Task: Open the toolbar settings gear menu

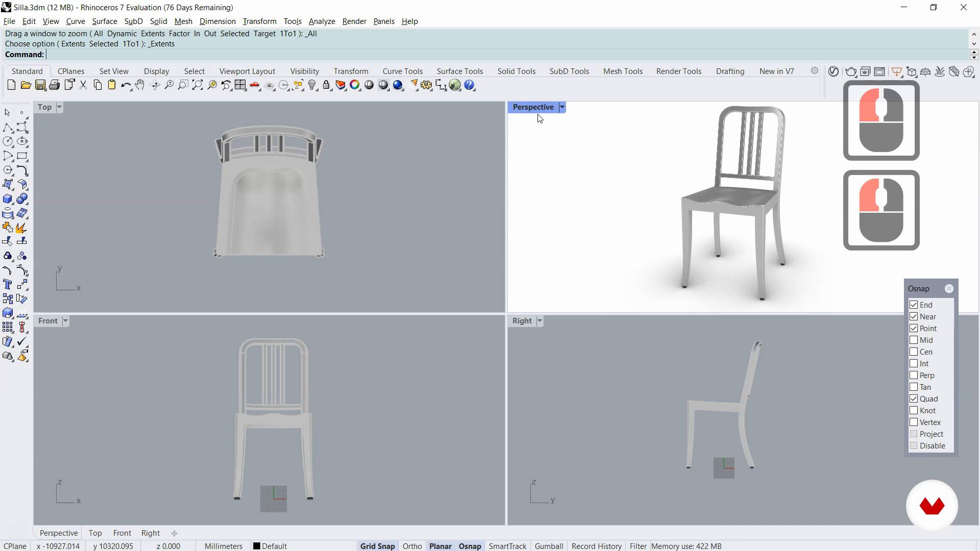Action: [815, 71]
